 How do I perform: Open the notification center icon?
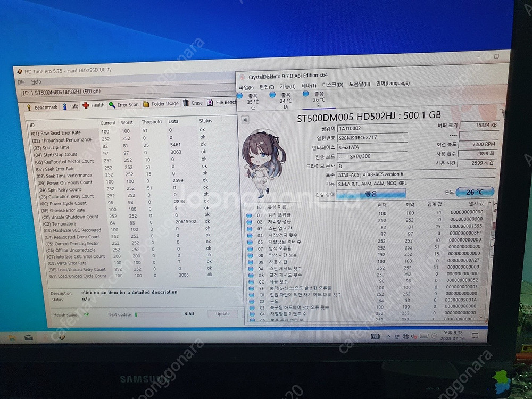[x=475, y=336]
